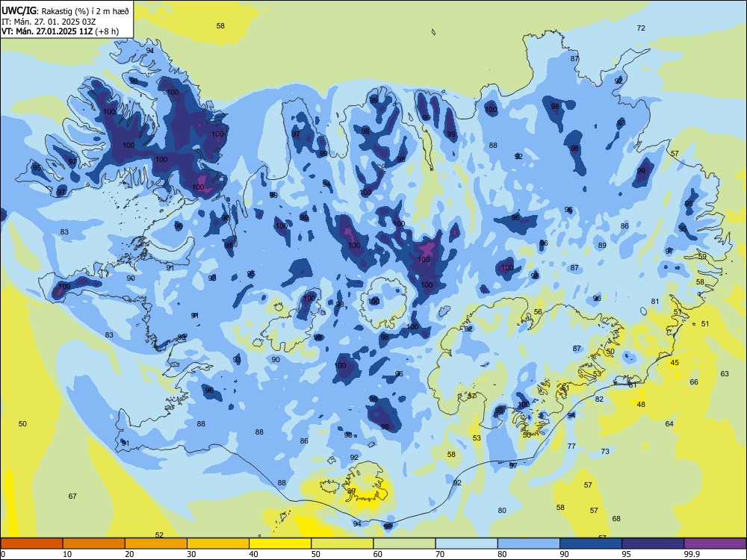Click the dark orange 0–10 legend swatch
This screenshot has height=560, width=747.
pos(31,544)
